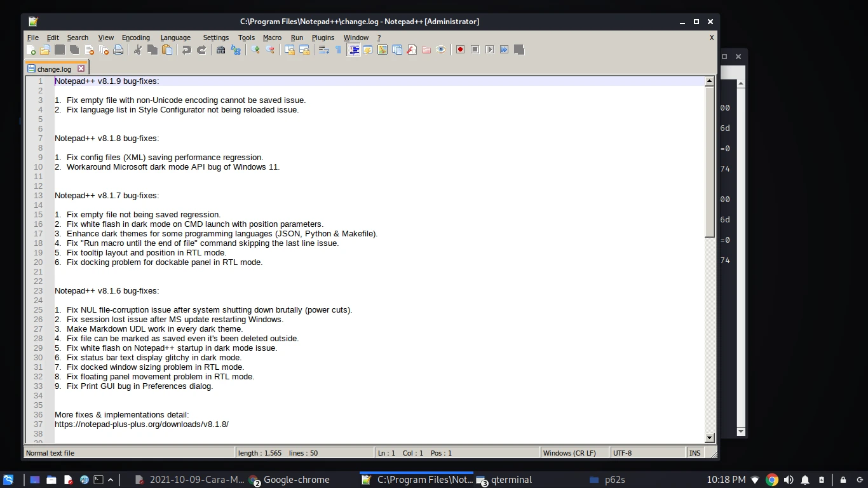Expand the taskbar launcher arrow
The width and height of the screenshot is (868, 488).
(x=111, y=480)
